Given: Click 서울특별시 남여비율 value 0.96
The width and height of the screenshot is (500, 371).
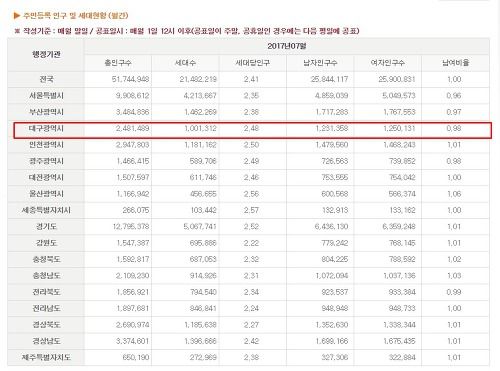Looking at the screenshot, I should pyautogui.click(x=454, y=96).
